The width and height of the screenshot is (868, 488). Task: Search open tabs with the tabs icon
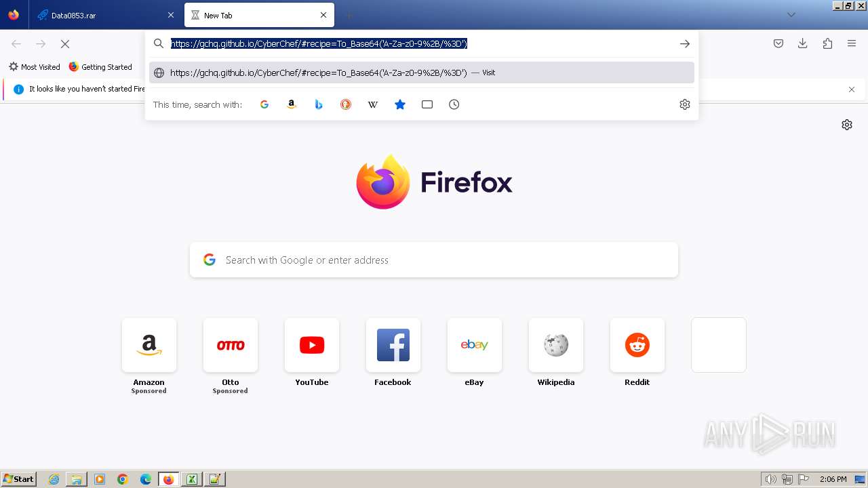tap(427, 104)
